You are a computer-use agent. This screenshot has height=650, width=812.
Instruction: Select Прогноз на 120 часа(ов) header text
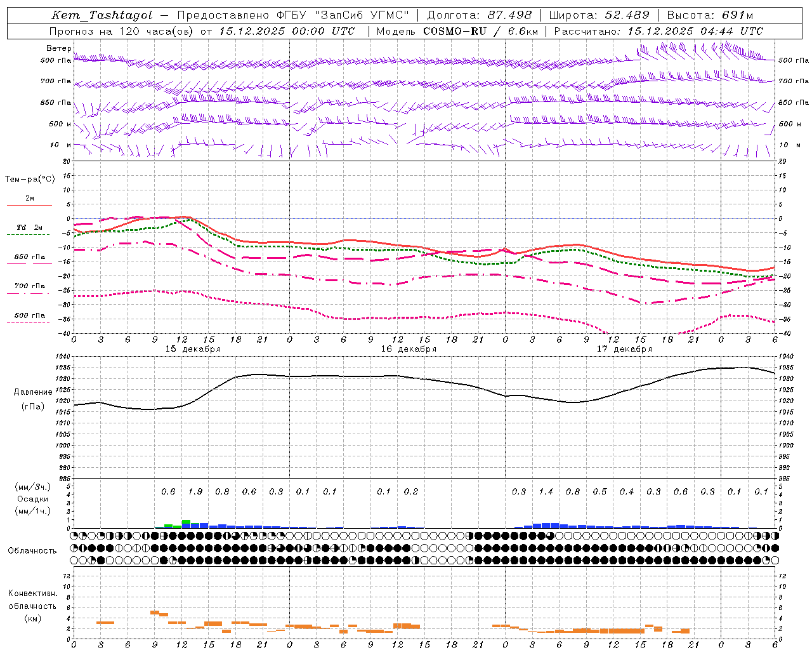tap(122, 31)
